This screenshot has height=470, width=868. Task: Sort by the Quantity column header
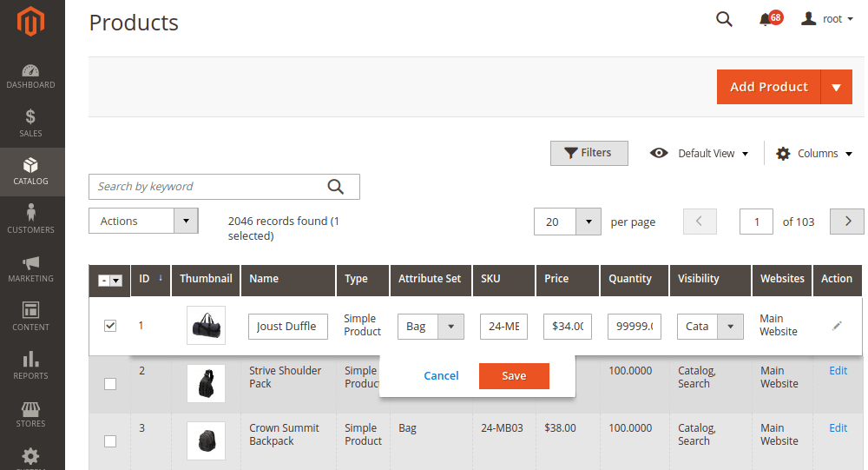[635, 279]
